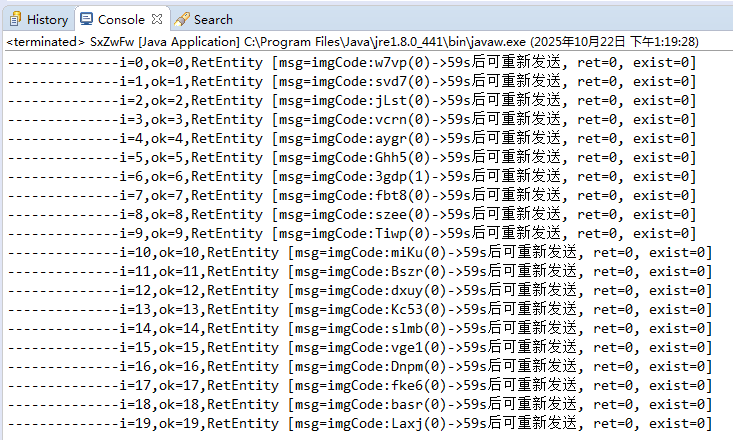Select console line with imgCode:dxuy
The height and width of the screenshot is (440, 733).
click(360, 290)
